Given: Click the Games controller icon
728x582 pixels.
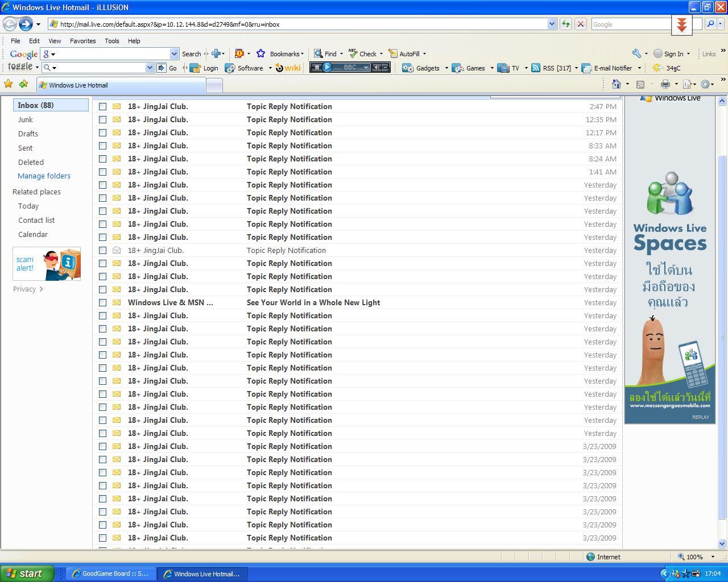Looking at the screenshot, I should [458, 68].
